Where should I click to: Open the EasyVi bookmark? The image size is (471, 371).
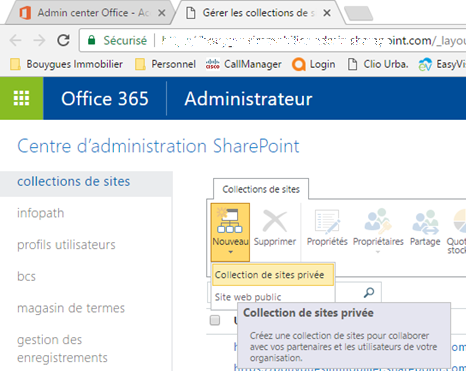pyautogui.click(x=442, y=64)
